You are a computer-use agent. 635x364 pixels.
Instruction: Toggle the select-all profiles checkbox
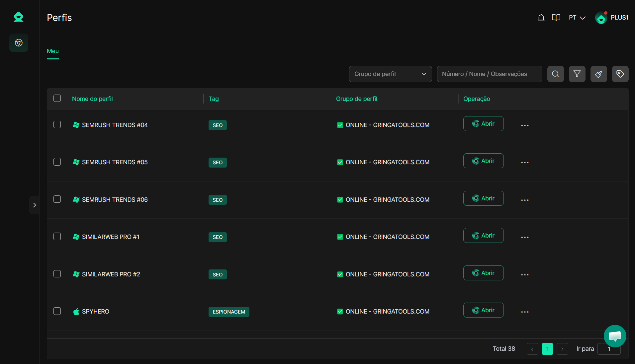click(57, 98)
